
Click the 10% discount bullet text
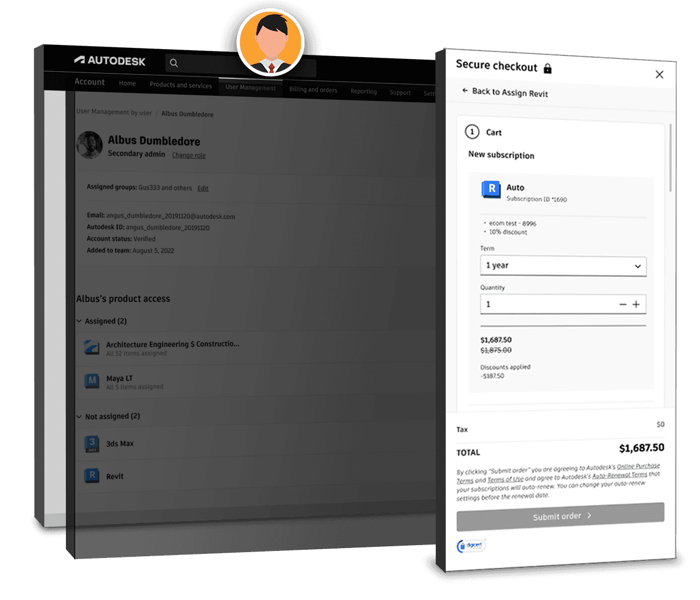pos(508,232)
